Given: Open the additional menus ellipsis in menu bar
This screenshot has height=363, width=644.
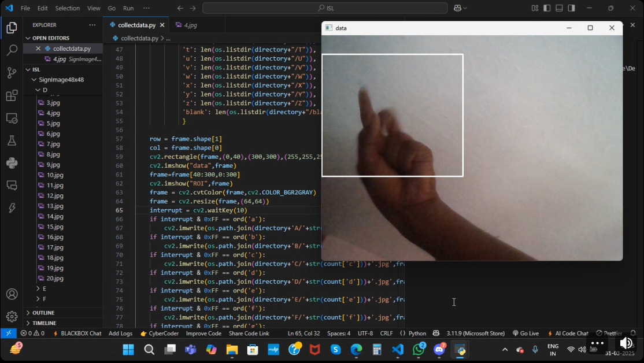Looking at the screenshot, I should point(147,8).
